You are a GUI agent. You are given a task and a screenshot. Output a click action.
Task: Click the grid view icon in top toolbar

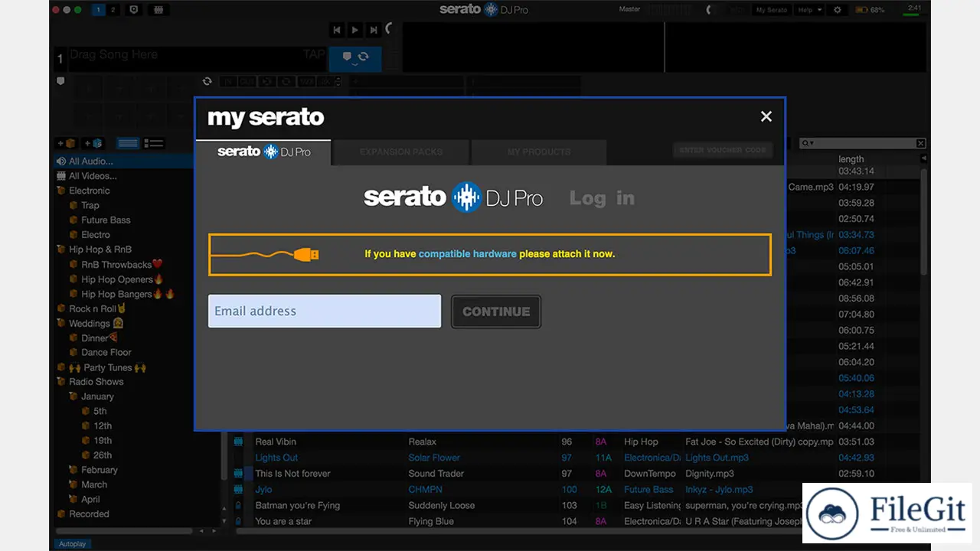158,10
